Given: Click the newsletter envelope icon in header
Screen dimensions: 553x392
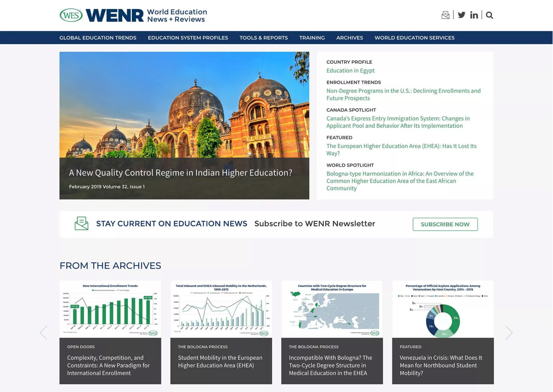Looking at the screenshot, I should pyautogui.click(x=445, y=15).
